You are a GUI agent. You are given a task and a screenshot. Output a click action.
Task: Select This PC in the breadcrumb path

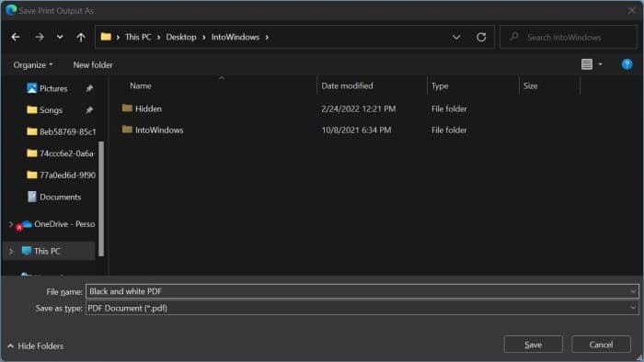click(138, 37)
